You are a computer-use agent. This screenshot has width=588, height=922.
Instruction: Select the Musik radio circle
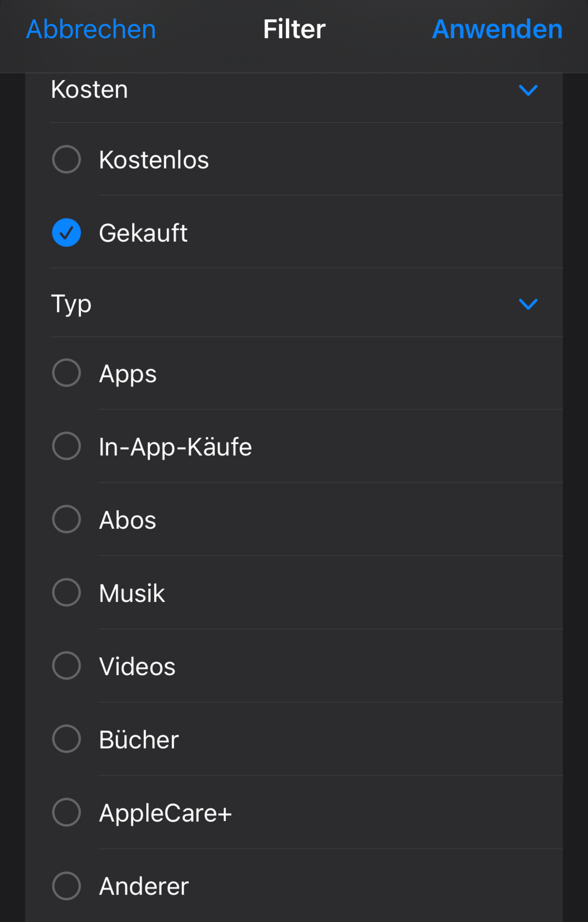point(67,593)
